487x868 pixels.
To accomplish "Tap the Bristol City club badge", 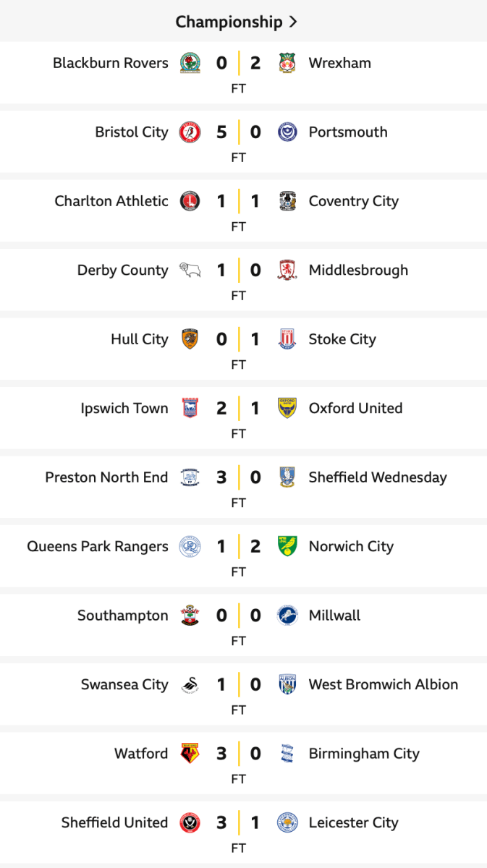I will 190,132.
